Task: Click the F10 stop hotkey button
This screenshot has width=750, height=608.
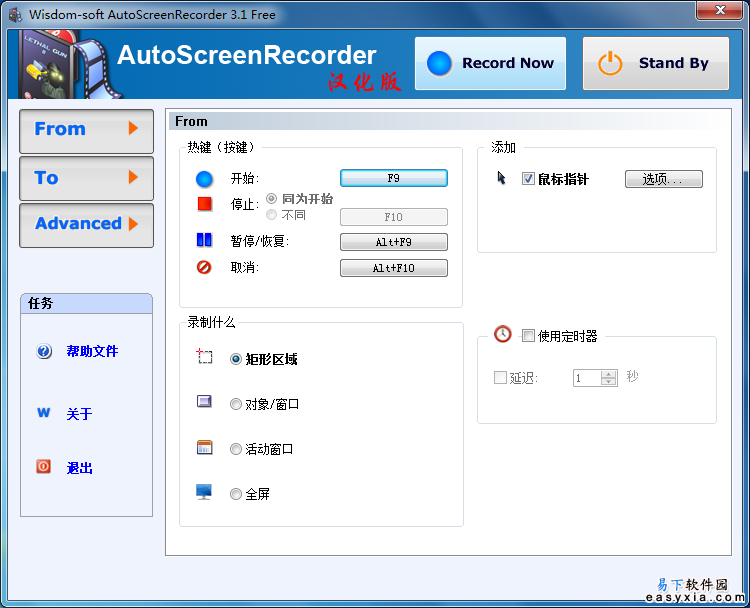Action: [x=394, y=217]
